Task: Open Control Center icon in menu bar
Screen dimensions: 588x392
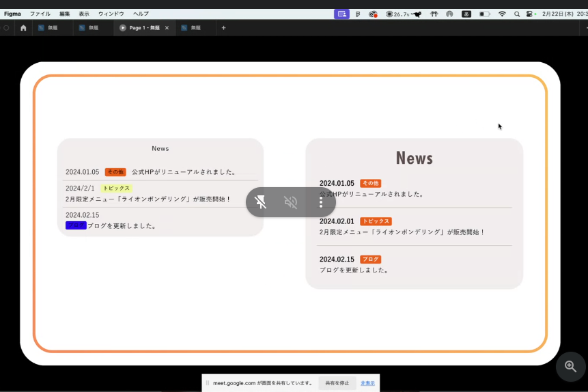Action: click(529, 14)
